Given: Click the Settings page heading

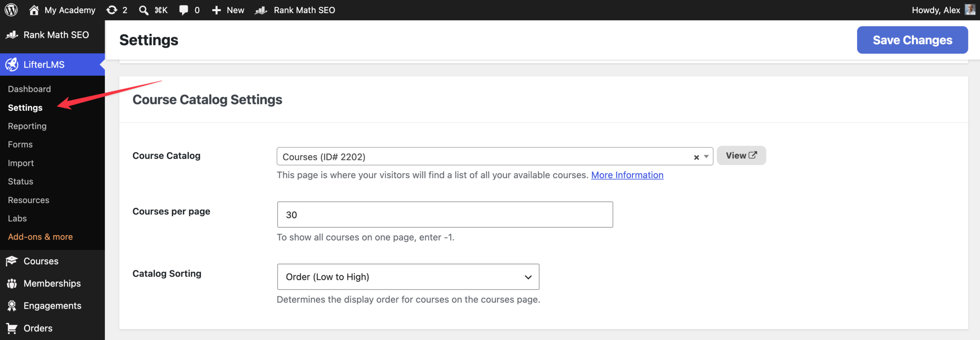Looking at the screenshot, I should (149, 40).
